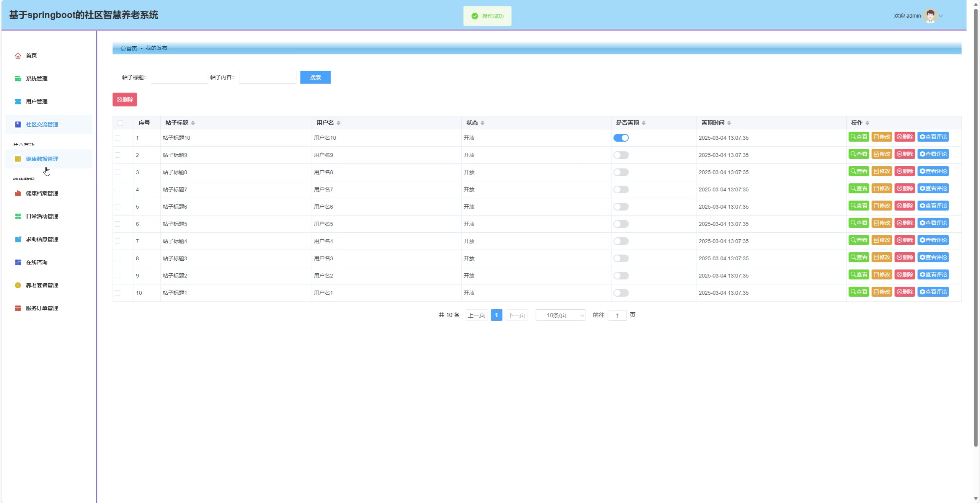
Task: Click the 养老套餐管理 sidebar icon
Action: (x=18, y=285)
